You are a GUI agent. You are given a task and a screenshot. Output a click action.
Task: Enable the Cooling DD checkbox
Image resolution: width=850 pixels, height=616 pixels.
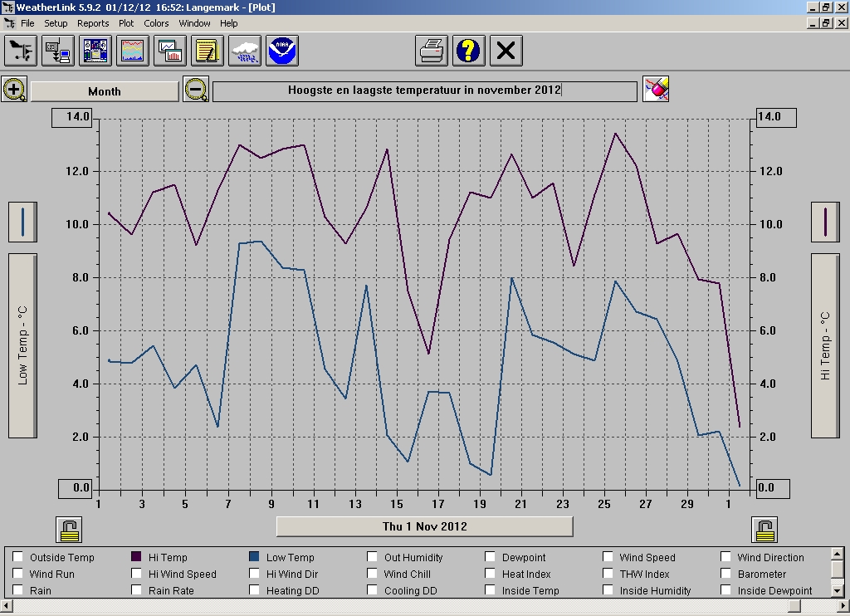pyautogui.click(x=372, y=590)
